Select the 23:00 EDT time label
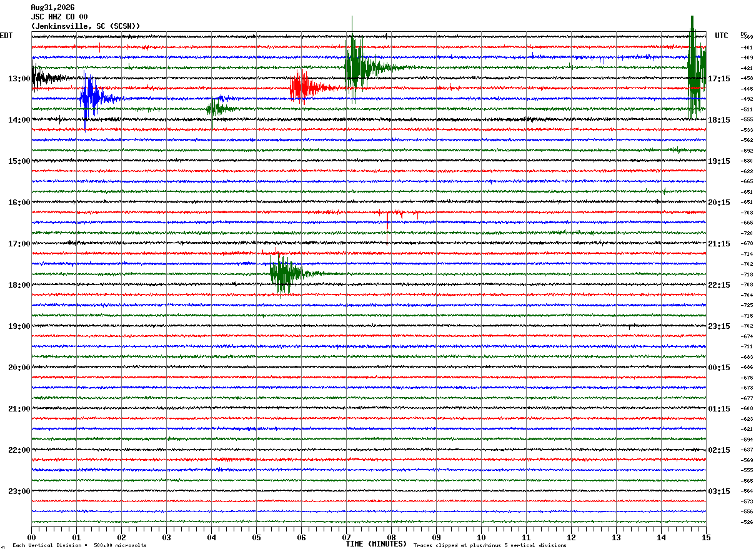 pyautogui.click(x=19, y=491)
